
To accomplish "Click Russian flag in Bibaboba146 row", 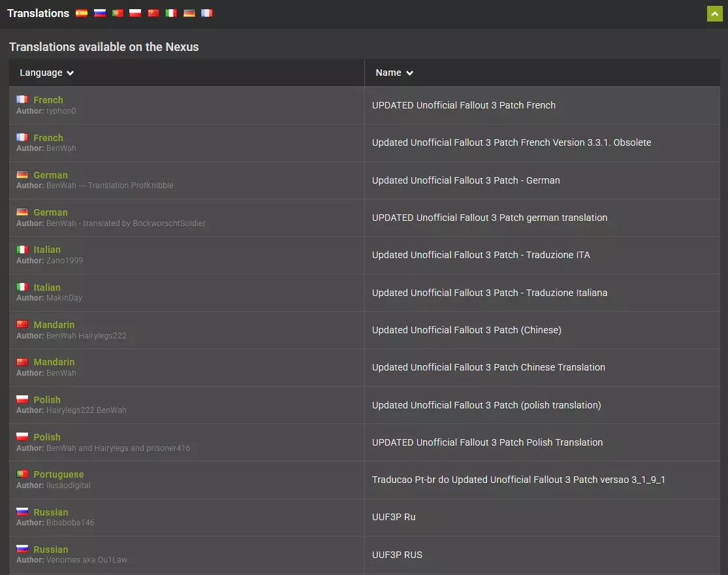I will [22, 512].
